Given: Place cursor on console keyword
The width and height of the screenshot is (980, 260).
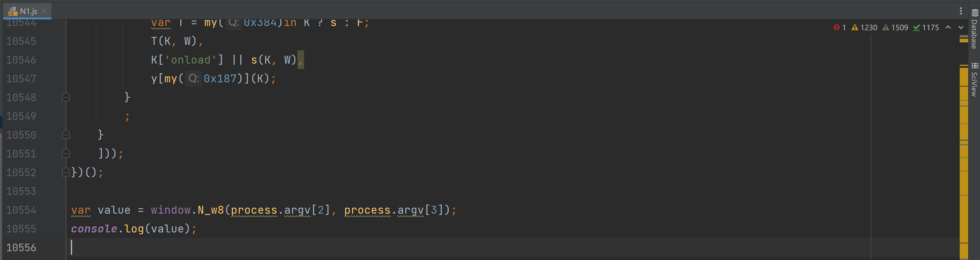Looking at the screenshot, I should pyautogui.click(x=94, y=229).
